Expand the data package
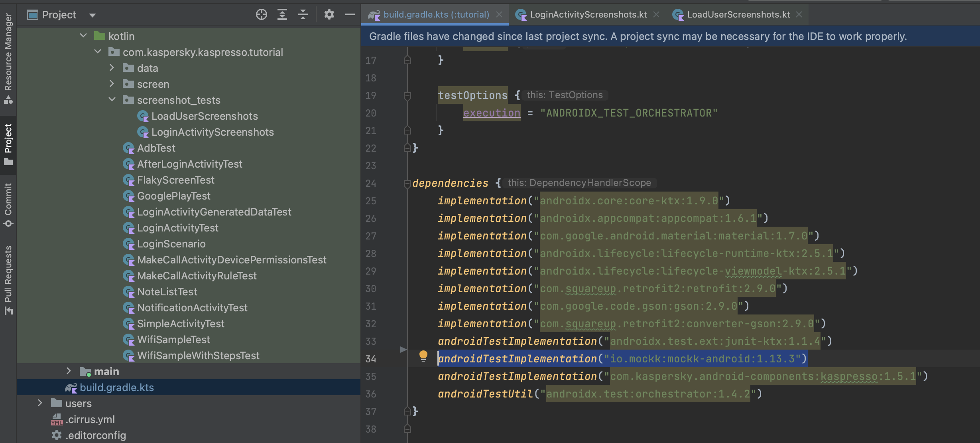The image size is (980, 443). click(112, 68)
